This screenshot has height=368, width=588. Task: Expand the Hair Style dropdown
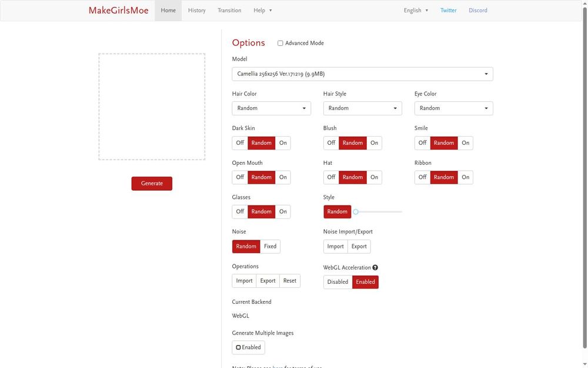pos(362,108)
